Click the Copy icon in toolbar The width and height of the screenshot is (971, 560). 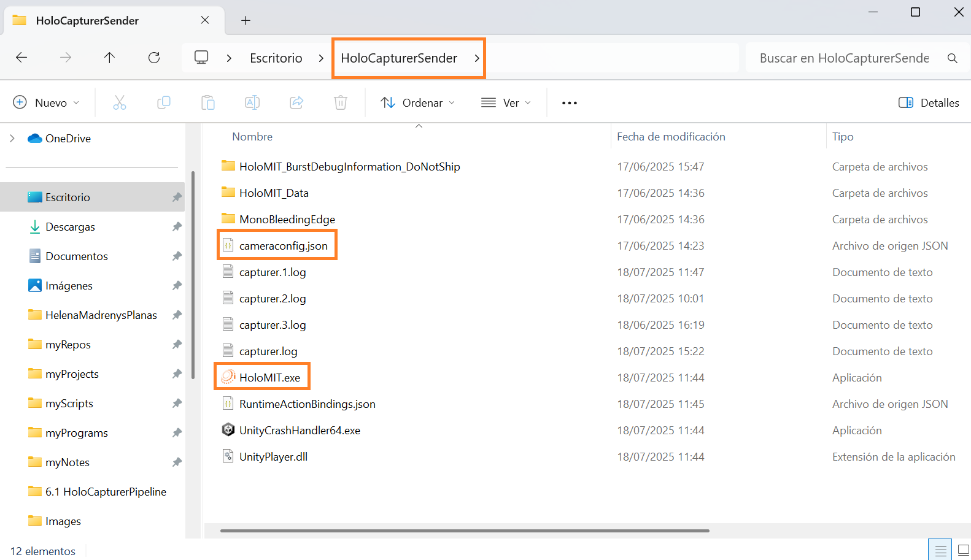click(x=164, y=102)
